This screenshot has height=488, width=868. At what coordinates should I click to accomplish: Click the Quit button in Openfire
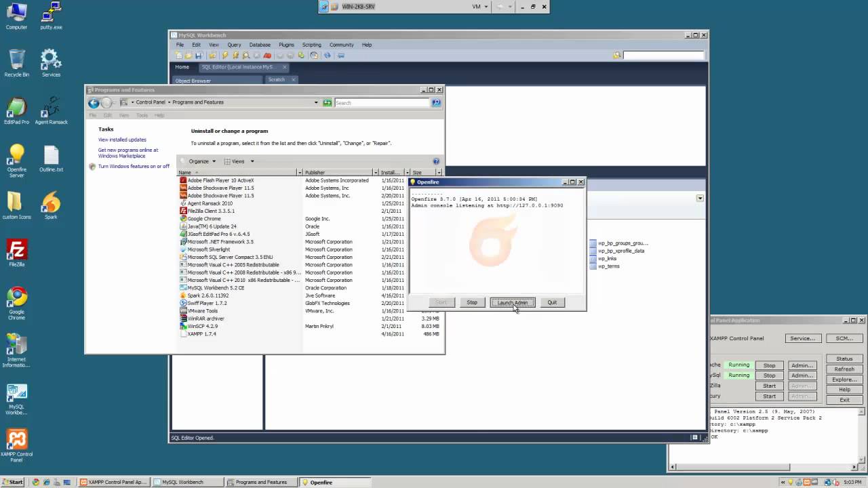click(552, 302)
